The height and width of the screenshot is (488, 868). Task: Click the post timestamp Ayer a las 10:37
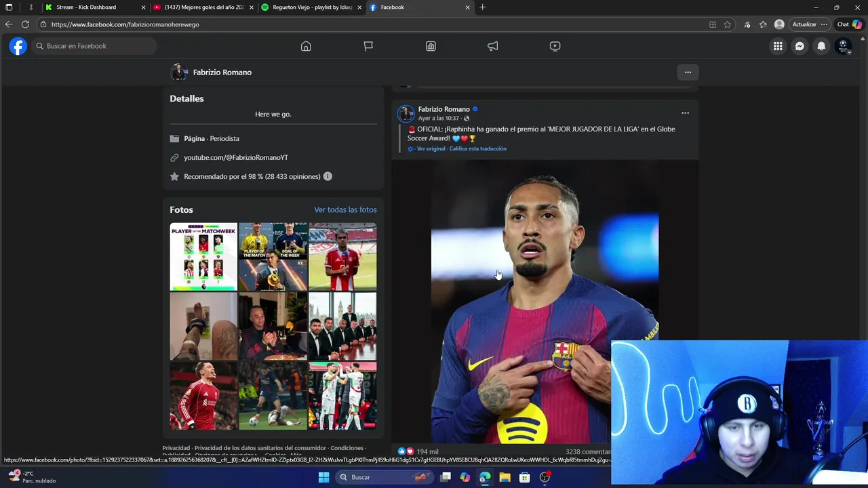click(439, 118)
